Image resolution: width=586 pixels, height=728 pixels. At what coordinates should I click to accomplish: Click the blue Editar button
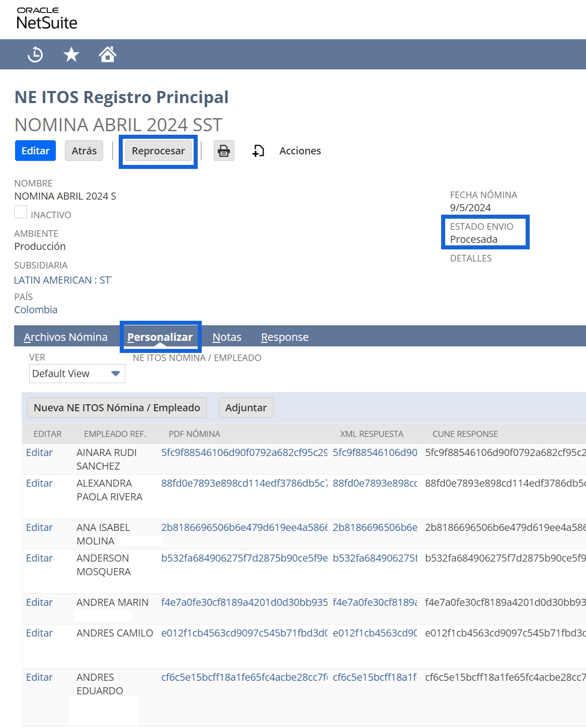click(x=35, y=151)
